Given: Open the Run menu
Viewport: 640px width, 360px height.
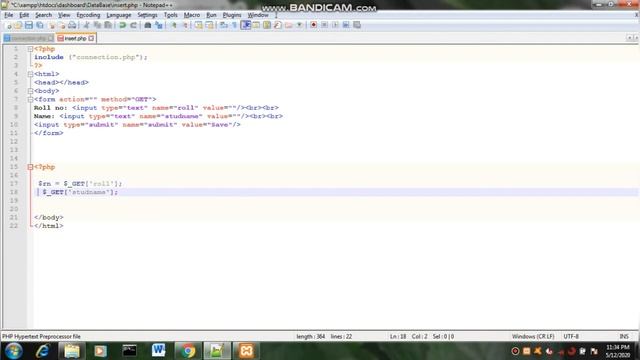Looking at the screenshot, I should point(211,15).
